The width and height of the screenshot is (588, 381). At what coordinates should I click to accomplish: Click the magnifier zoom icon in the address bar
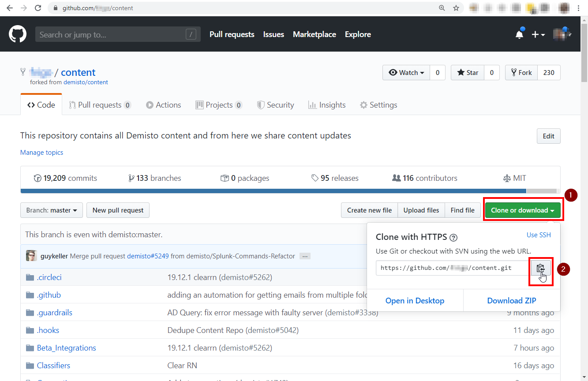442,7
